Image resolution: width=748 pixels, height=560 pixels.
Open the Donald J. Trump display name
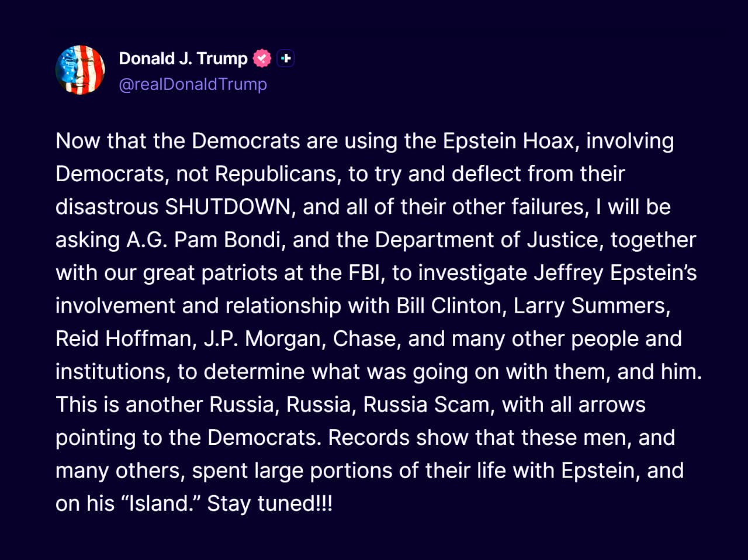pyautogui.click(x=183, y=58)
